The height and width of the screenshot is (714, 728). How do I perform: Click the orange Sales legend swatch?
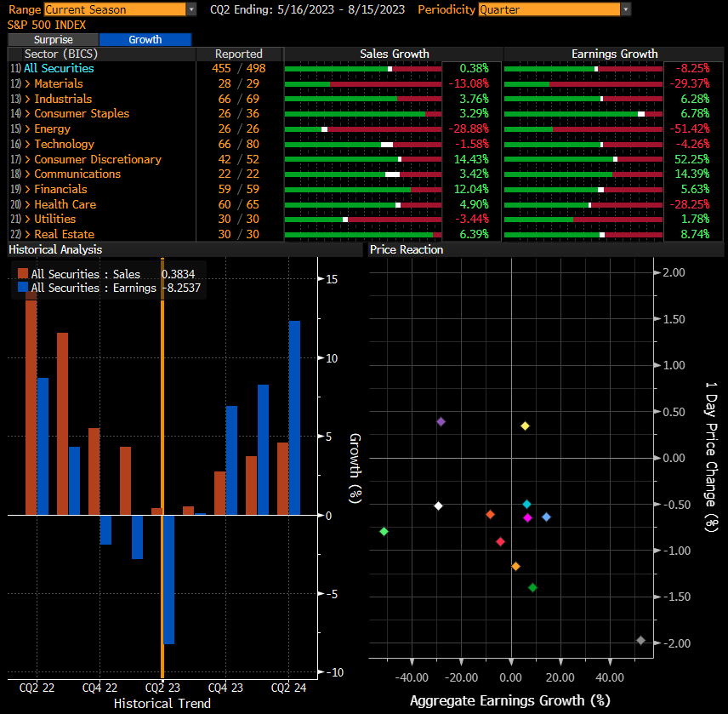click(23, 274)
